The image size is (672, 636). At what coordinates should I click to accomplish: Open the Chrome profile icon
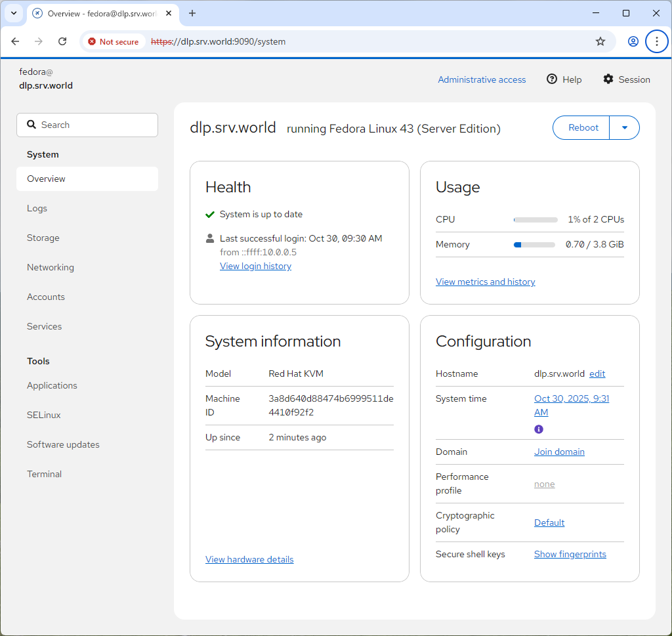[x=633, y=41]
